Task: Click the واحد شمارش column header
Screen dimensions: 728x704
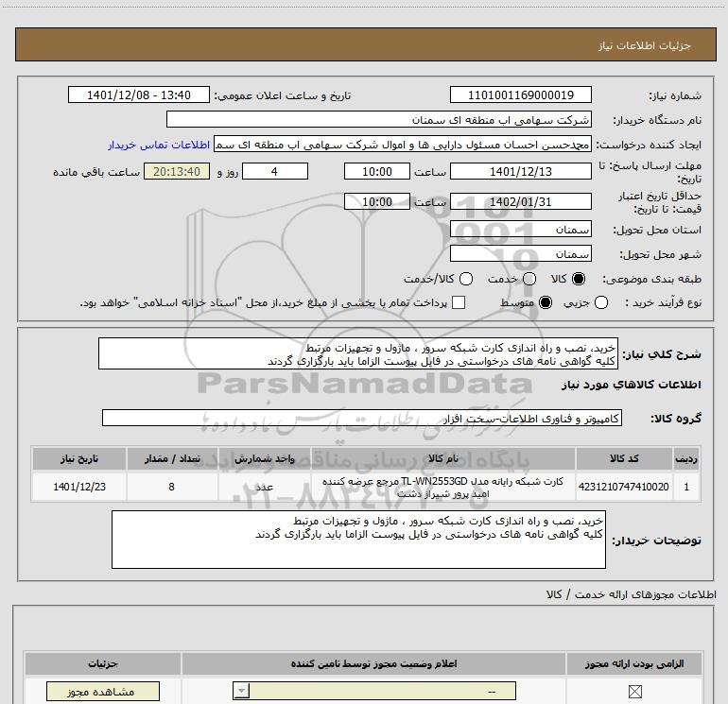Action: coord(264,458)
